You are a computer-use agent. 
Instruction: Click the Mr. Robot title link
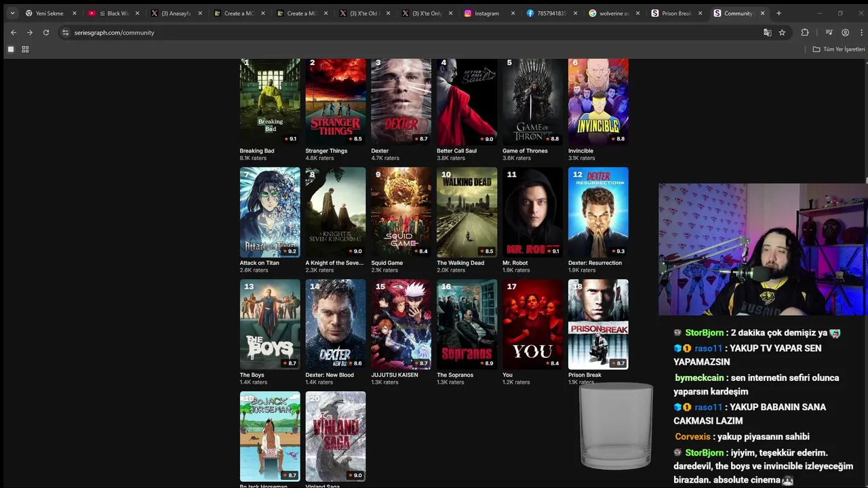pyautogui.click(x=515, y=263)
